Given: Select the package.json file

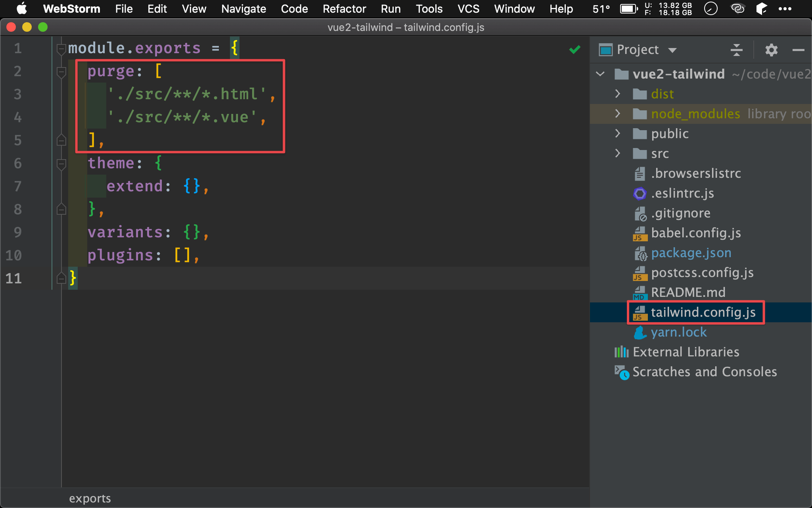Looking at the screenshot, I should [x=691, y=253].
